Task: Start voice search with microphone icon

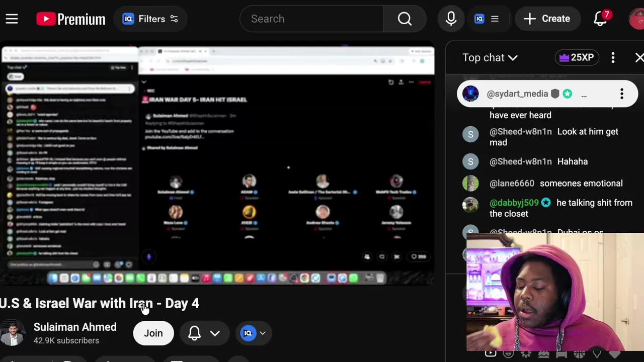Action: point(451,19)
